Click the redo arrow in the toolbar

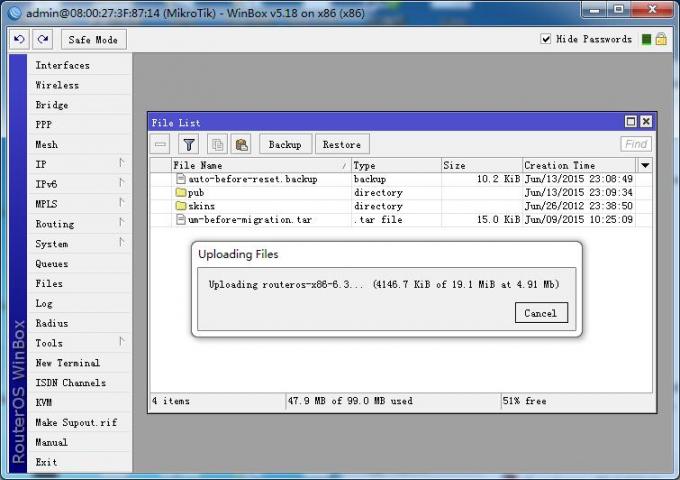[x=42, y=39]
